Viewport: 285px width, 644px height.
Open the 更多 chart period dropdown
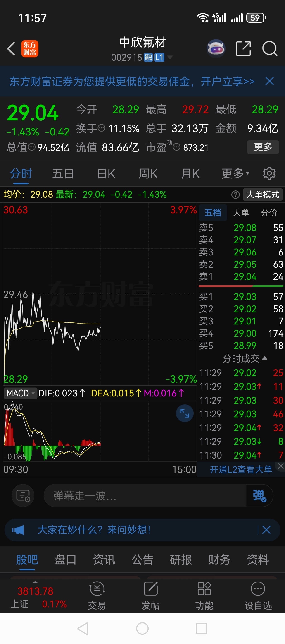point(235,173)
